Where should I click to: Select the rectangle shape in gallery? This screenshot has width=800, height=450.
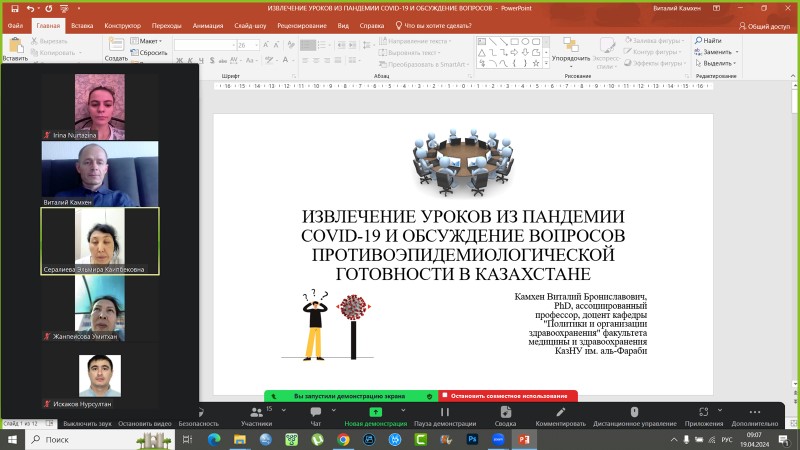(514, 41)
